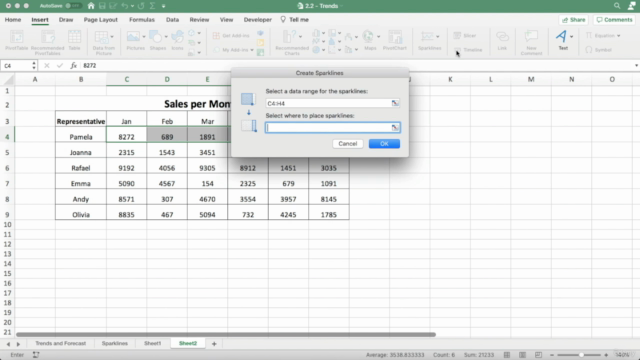Click zoom in plus button
640x360 pixels.
606,355
